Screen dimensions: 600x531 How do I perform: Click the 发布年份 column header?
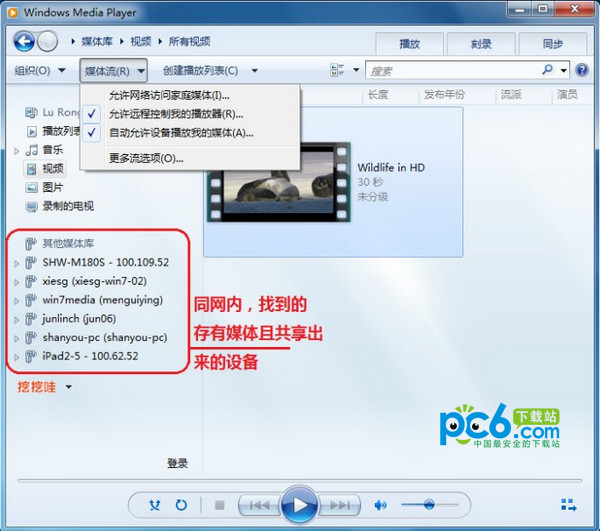[x=444, y=94]
